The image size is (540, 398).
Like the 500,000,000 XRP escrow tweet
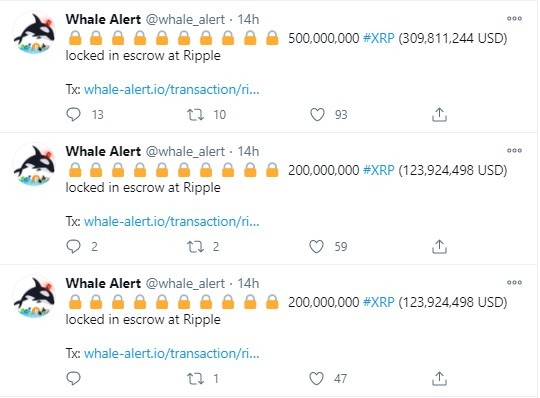pyautogui.click(x=317, y=114)
